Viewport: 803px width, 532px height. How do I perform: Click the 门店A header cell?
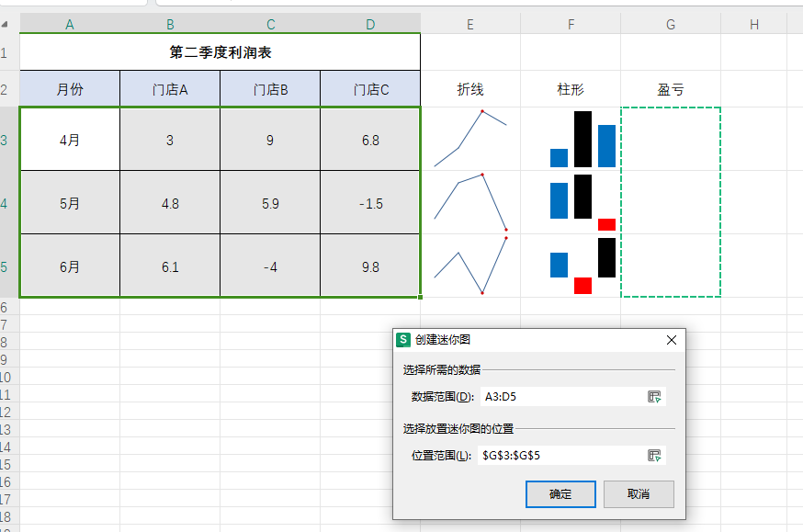[170, 89]
